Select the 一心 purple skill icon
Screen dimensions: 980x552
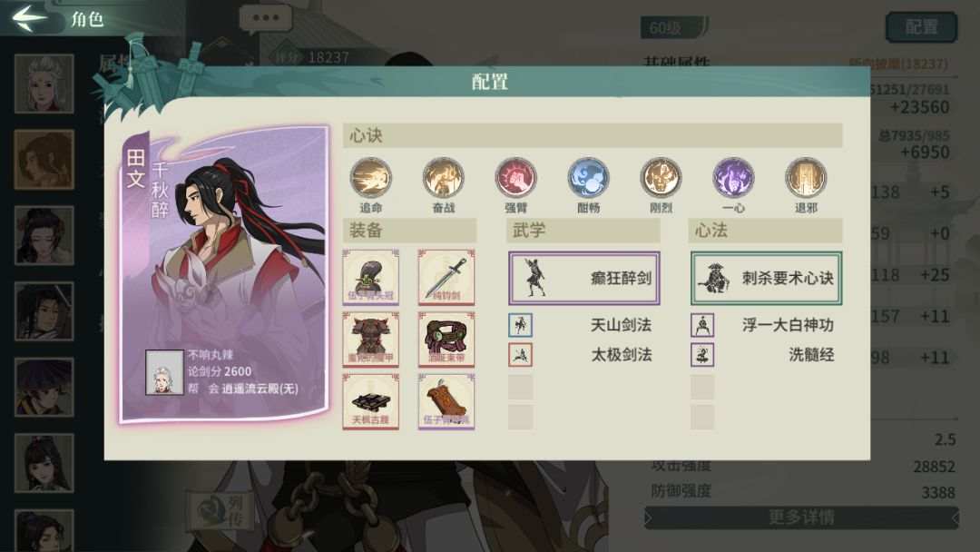733,178
